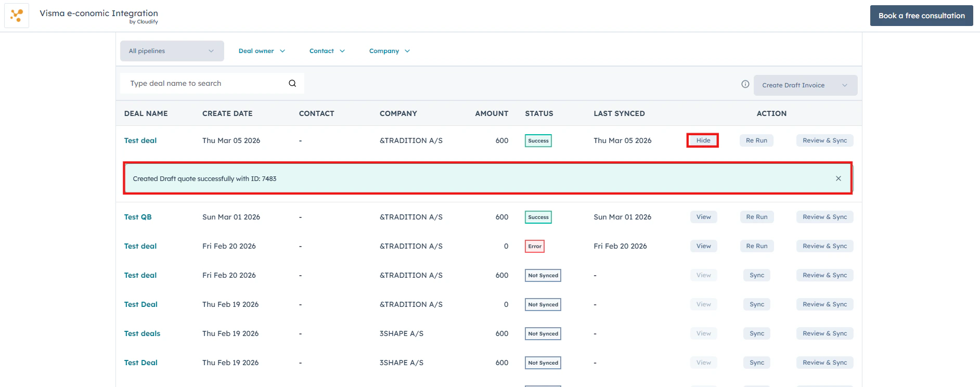Re Run the Test QB deal

pos(756,217)
